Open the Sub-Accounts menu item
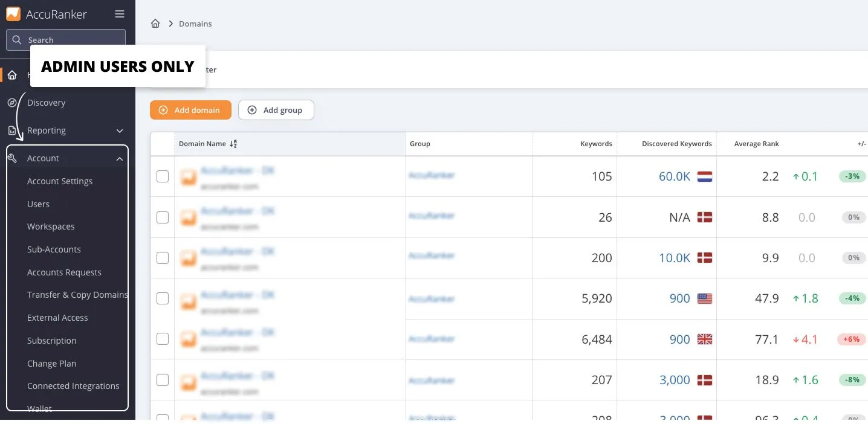Viewport: 868px width, 424px height. (54, 249)
